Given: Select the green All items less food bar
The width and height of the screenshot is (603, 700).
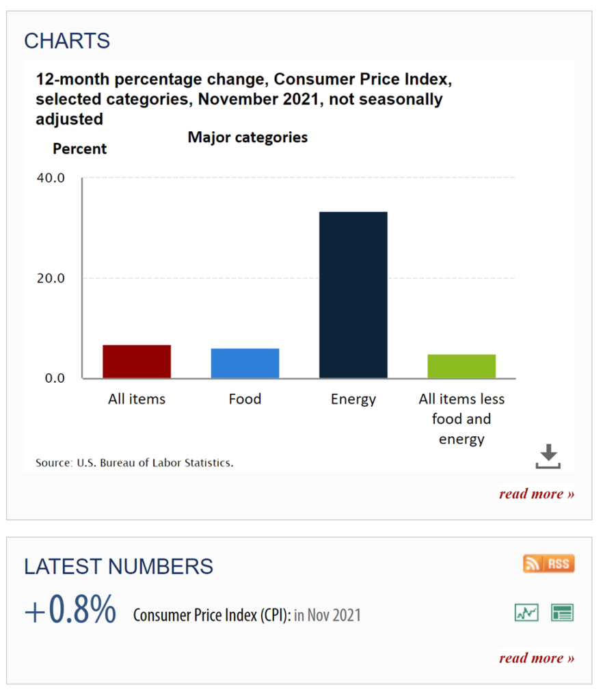Looking at the screenshot, I should point(461,366).
